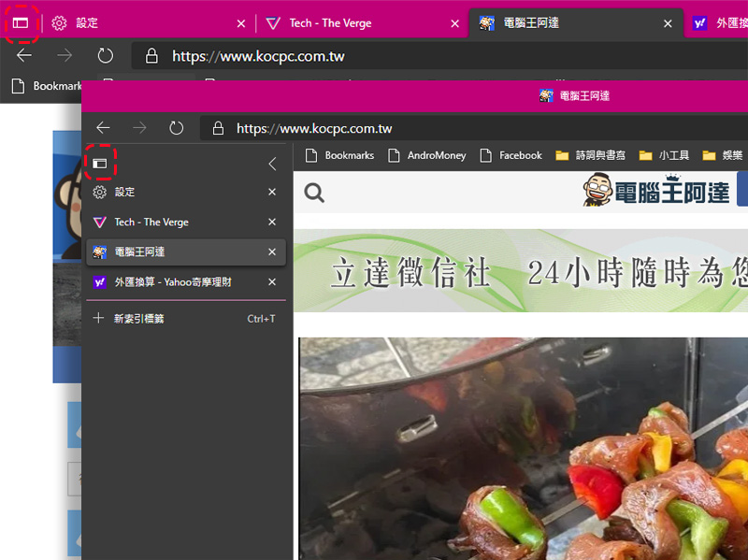Switch to Tech - The Verge horizontal tab

click(x=360, y=22)
